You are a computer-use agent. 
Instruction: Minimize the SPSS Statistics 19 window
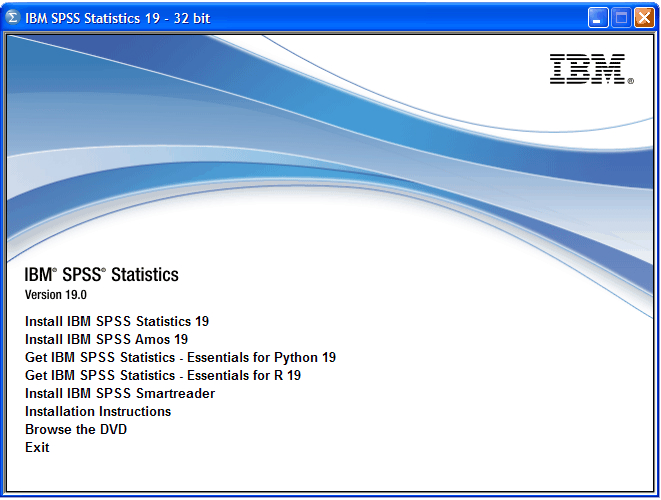tap(598, 18)
